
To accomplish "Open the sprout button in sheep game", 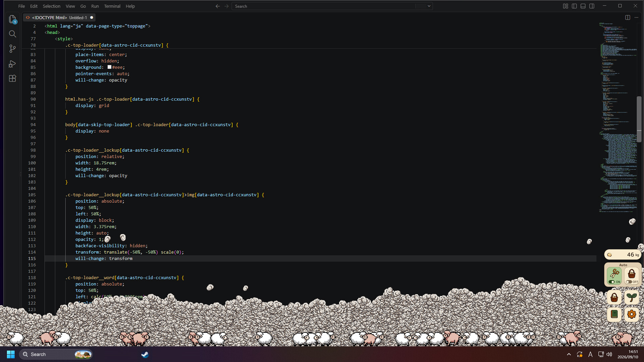I will tap(632, 297).
